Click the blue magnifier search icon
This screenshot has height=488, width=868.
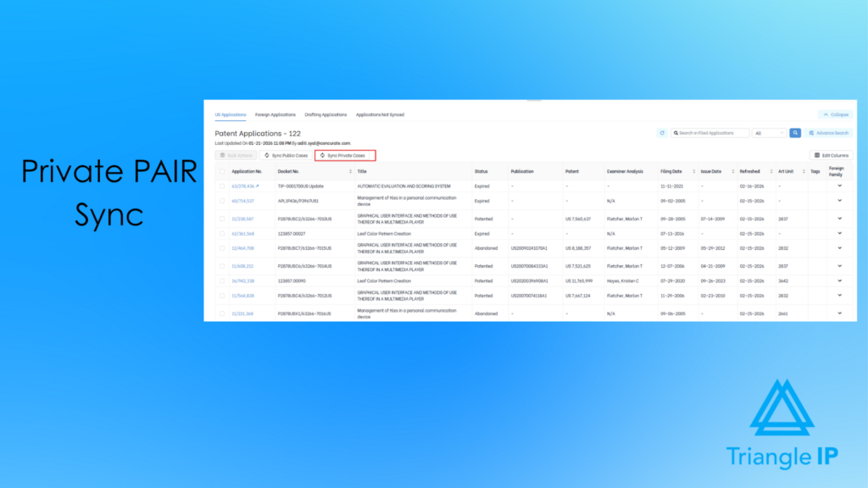pos(795,133)
